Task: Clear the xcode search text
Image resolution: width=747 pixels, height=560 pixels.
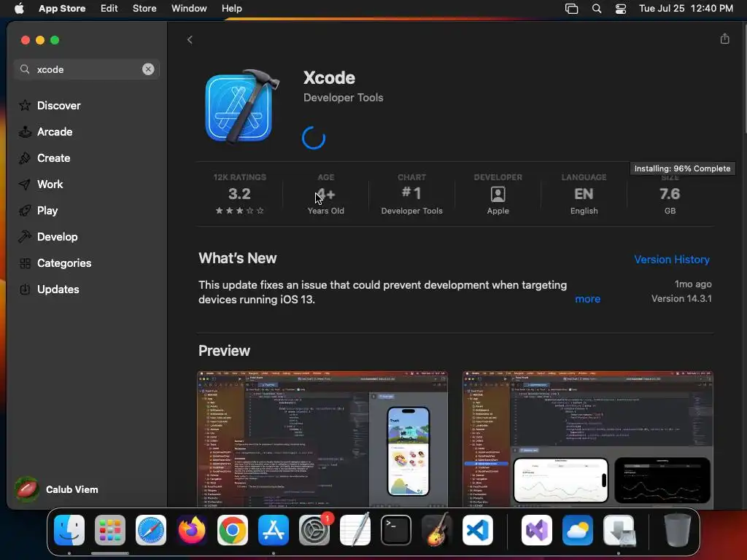Action: point(148,69)
